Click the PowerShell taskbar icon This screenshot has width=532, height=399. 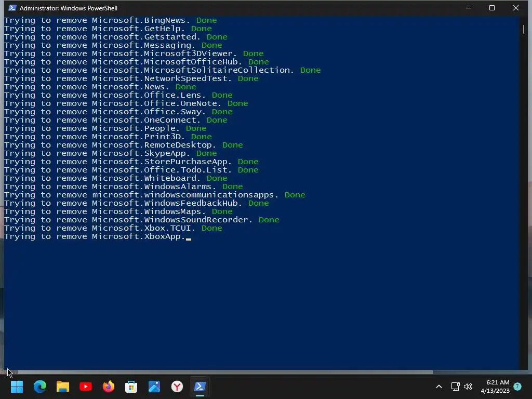[200, 387]
